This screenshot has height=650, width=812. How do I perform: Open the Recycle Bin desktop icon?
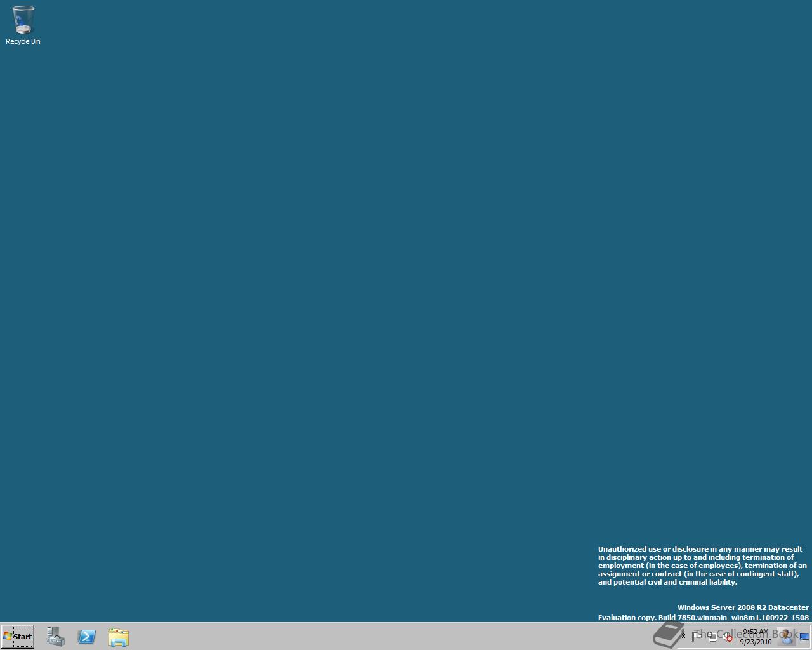pos(23,25)
